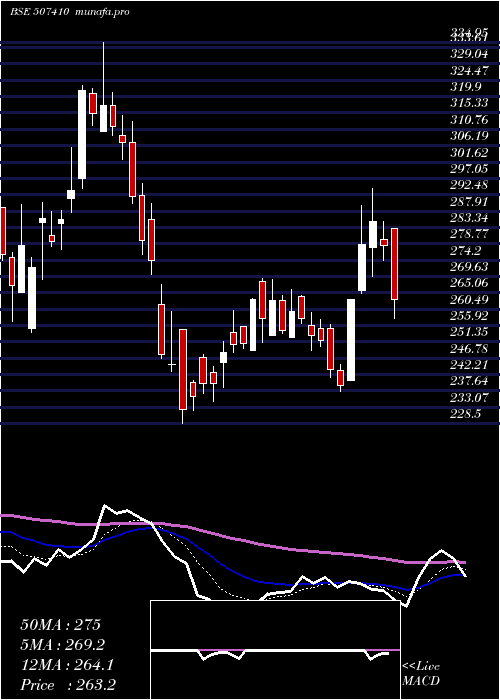Click the munafa.pro site label
The width and height of the screenshot is (500, 700).
point(101,12)
